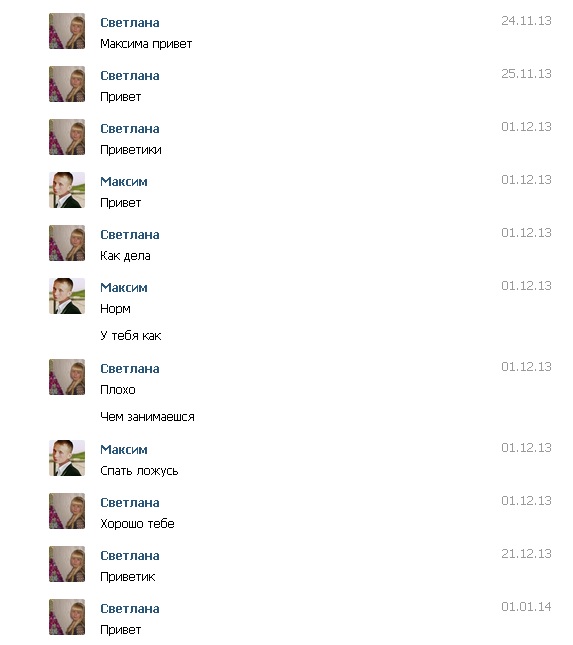This screenshot has width=573, height=645.
Task: Open Максим's avatar beside first "Привет" reply
Action: 67,190
